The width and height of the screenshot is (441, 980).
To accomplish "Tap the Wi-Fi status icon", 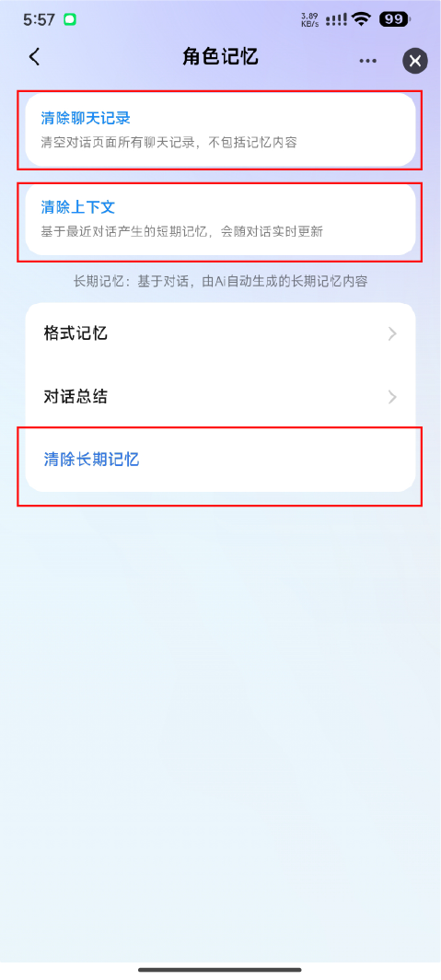I will [361, 19].
